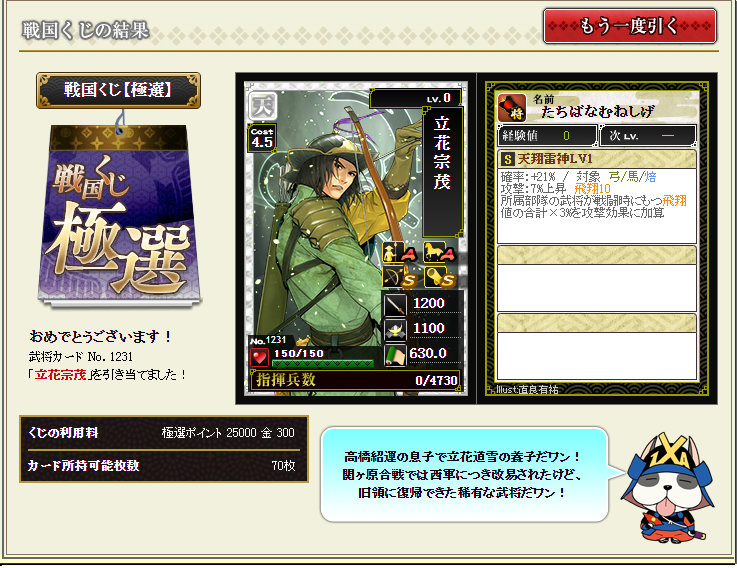Image resolution: width=737 pixels, height=568 pixels.
Task: Click the 天 rarity icon on the card
Action: [262, 106]
